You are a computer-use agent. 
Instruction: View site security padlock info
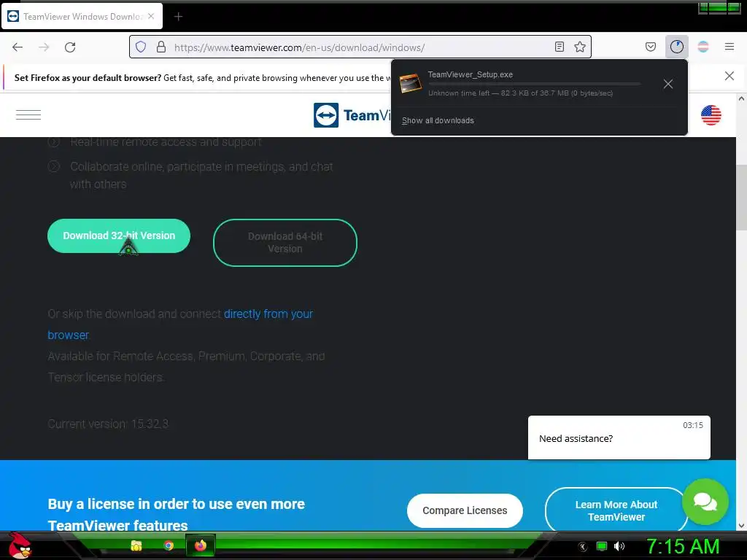161,47
